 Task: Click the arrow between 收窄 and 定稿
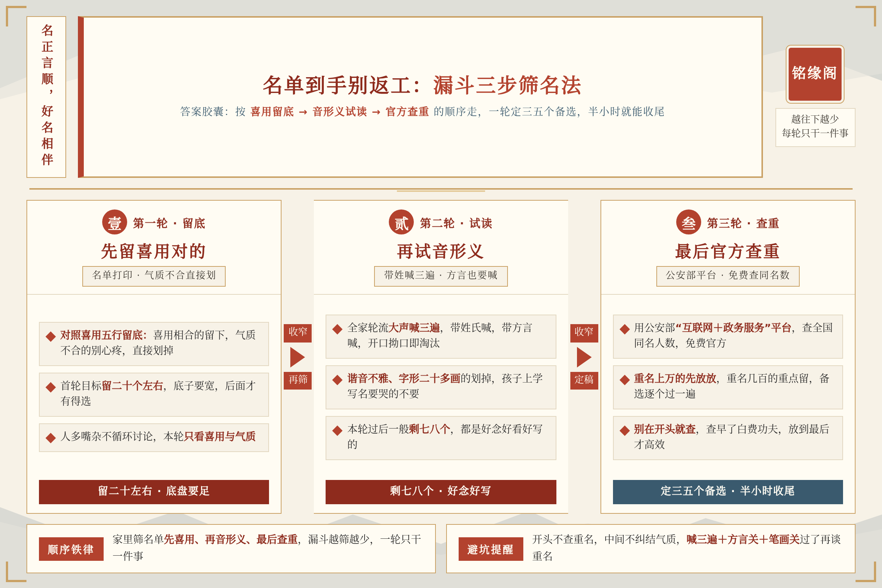tap(584, 357)
